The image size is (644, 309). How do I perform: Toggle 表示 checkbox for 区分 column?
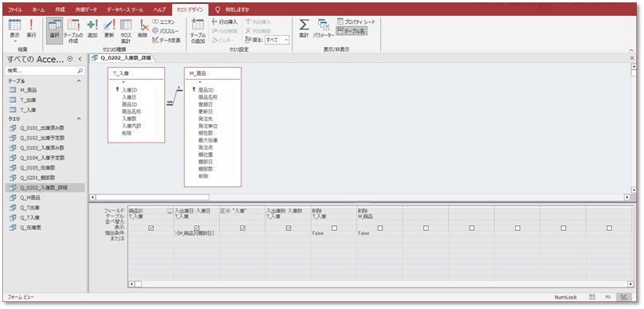pos(243,228)
